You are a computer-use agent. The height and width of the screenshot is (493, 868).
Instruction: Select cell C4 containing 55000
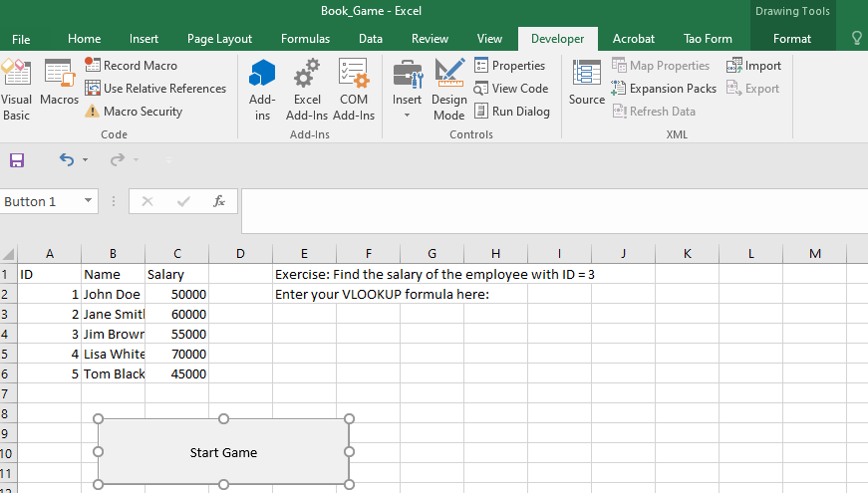coord(177,335)
